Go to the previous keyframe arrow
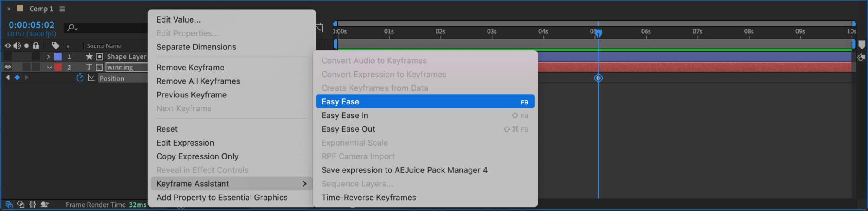The image size is (868, 211). [x=7, y=78]
